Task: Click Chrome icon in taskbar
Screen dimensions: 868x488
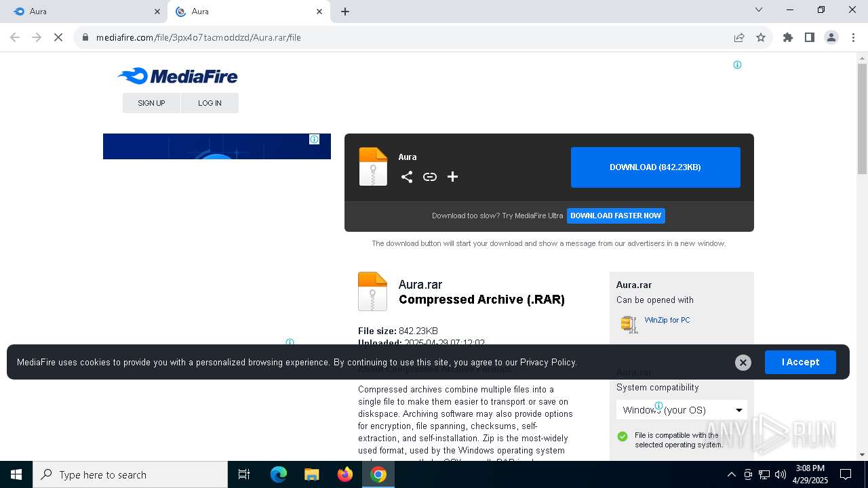Action: [378, 474]
